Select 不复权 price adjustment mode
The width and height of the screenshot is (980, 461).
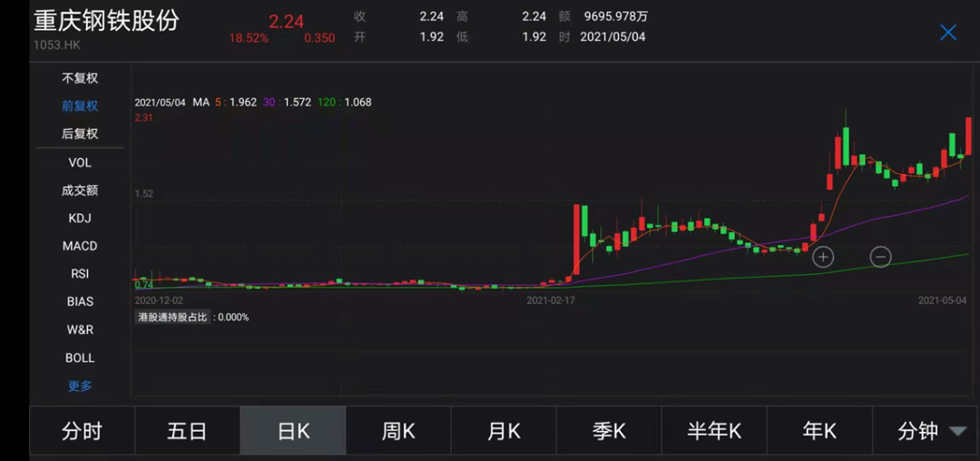point(80,79)
